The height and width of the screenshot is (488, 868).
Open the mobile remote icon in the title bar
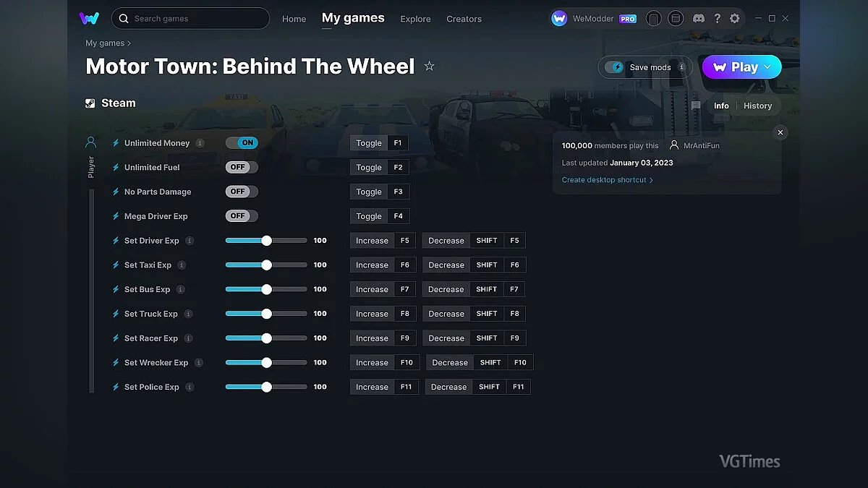coord(653,18)
